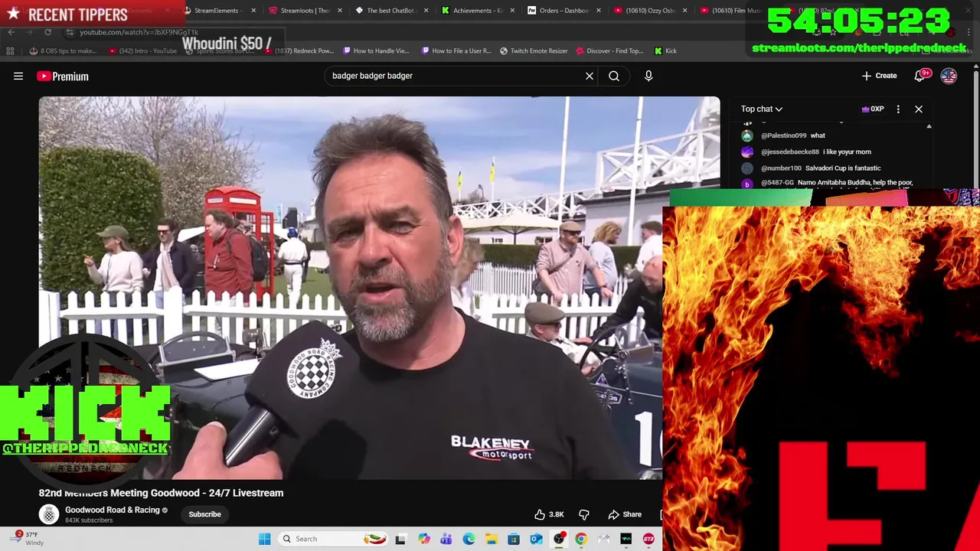This screenshot has height=551, width=980.
Task: Switch to (10610) Film Music tab
Action: 730,11
